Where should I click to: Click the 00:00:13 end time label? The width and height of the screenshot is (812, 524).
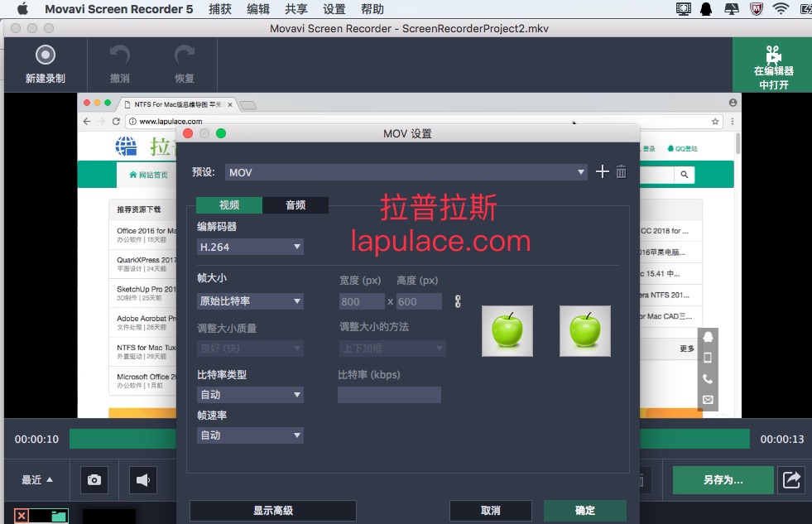point(782,439)
